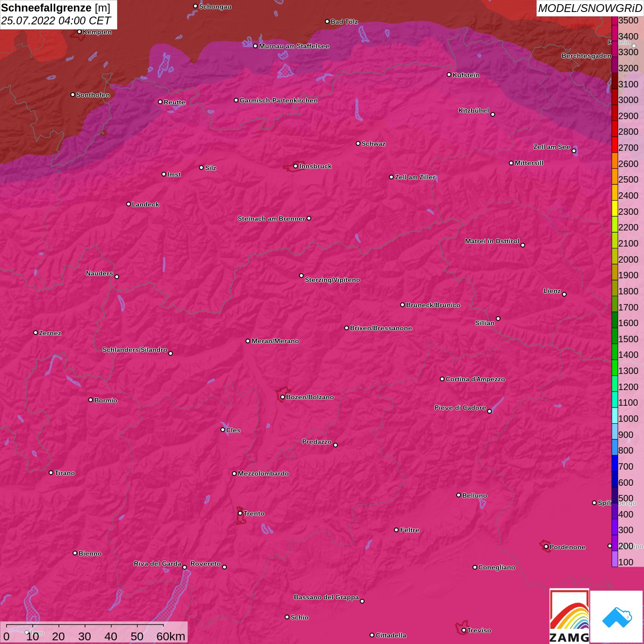Click the ZAMG rainbow logo
The image size is (644, 644).
pyautogui.click(x=569, y=616)
